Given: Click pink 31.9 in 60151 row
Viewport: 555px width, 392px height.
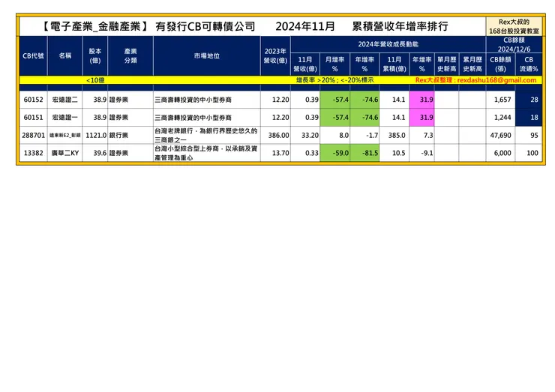Looking at the screenshot, I should 421,118.
